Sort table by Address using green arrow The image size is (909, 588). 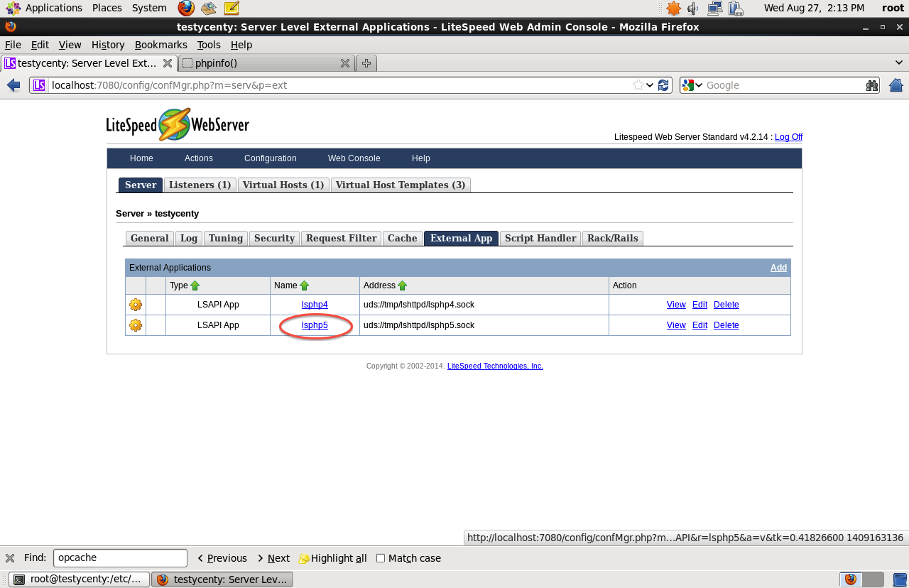pos(402,285)
